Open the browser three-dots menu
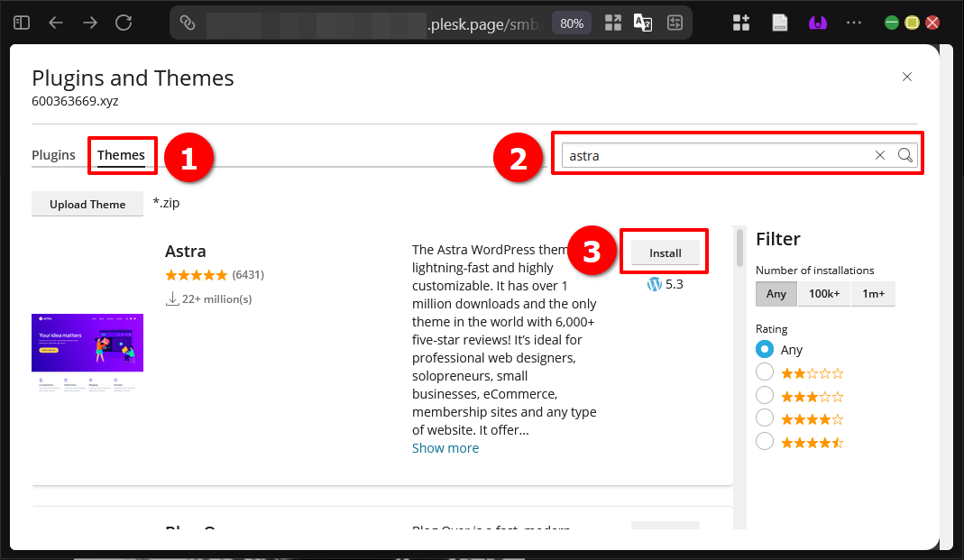The height and width of the screenshot is (560, 964). [854, 23]
